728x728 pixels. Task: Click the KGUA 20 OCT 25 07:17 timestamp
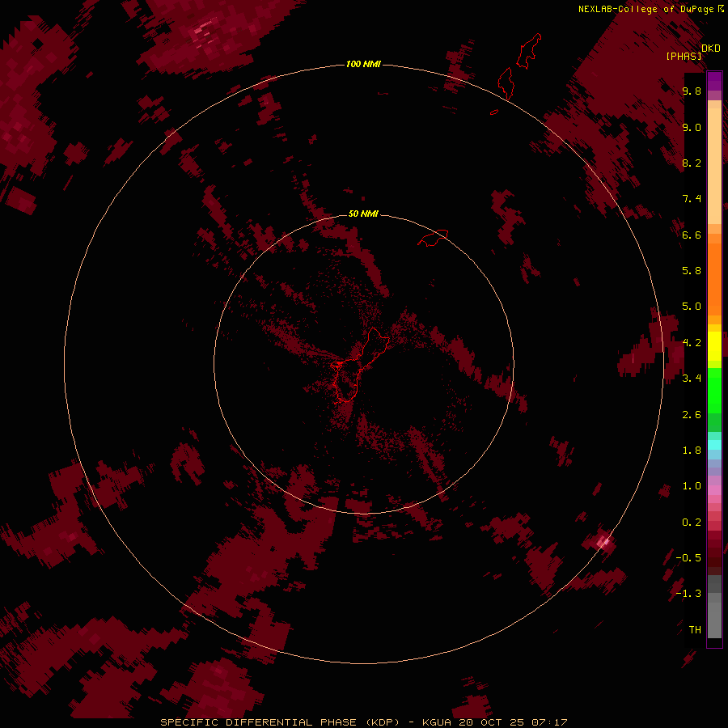click(495, 722)
